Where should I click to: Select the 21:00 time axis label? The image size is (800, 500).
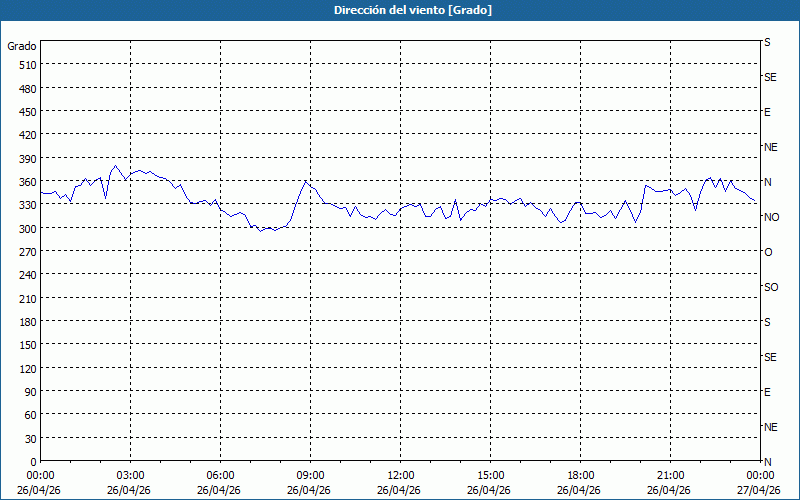point(670,475)
